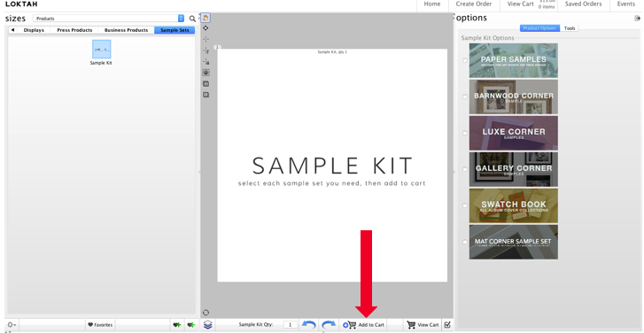Select the four-arrow move tool
This screenshot has width=644, height=333.
pyautogui.click(x=206, y=28)
